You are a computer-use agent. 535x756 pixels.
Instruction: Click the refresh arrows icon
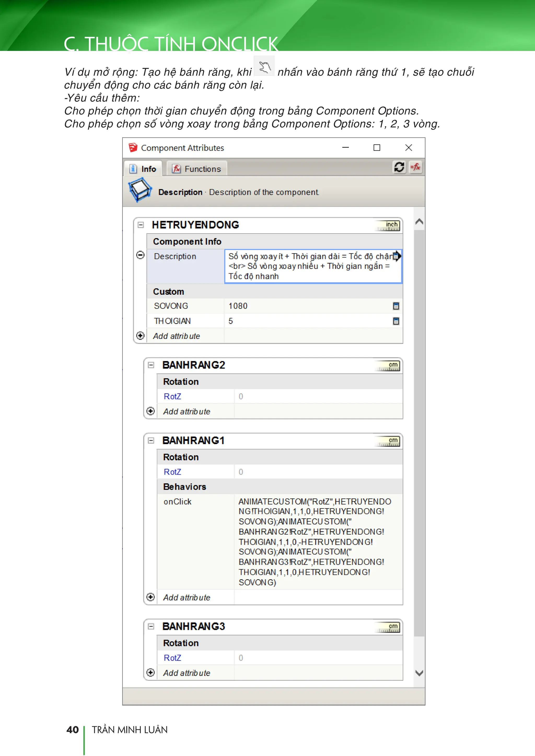(x=399, y=167)
